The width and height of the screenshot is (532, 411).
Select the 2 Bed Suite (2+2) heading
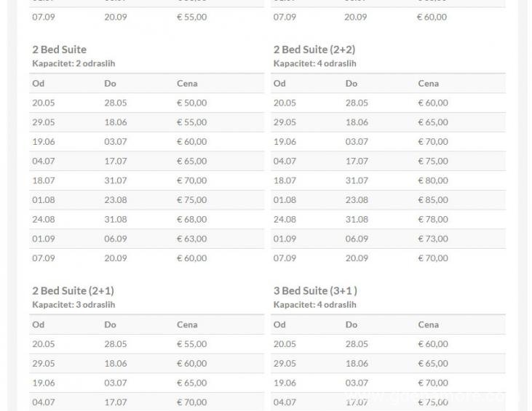[x=314, y=49]
